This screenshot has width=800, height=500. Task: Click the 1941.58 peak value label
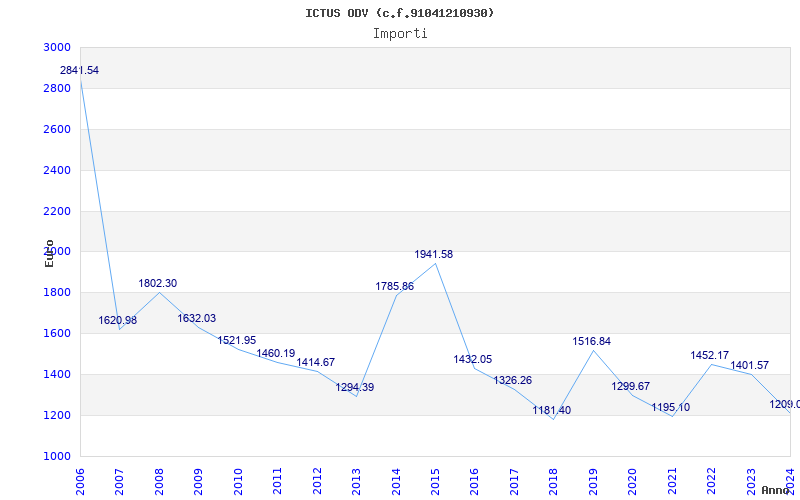434,254
